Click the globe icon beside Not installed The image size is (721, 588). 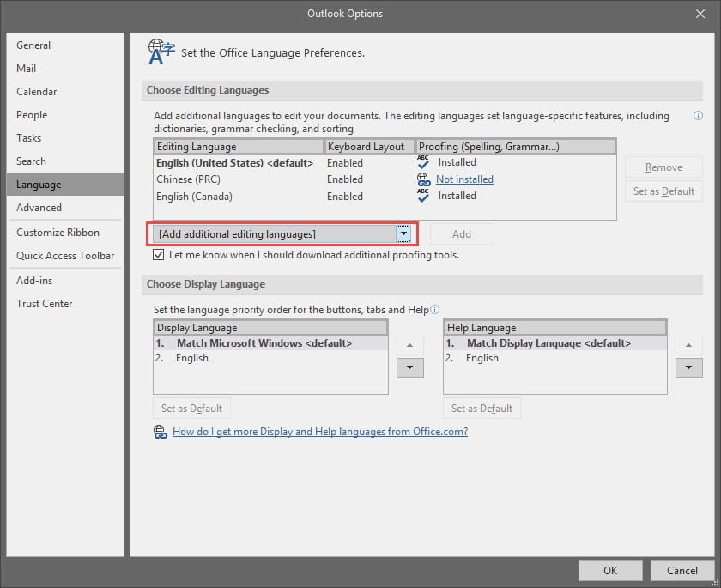click(423, 179)
